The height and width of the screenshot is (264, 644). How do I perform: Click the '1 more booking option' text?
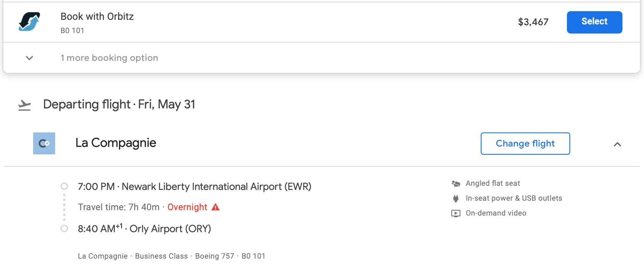tap(109, 58)
